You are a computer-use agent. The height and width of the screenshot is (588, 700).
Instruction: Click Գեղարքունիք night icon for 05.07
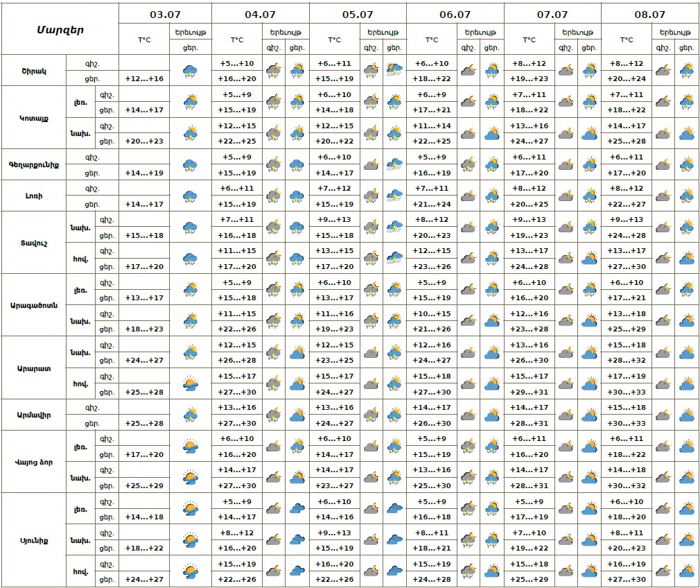[371, 164]
